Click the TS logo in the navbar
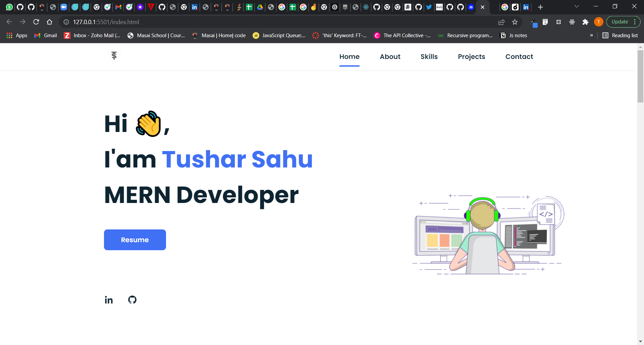This screenshot has height=345, width=644. tap(114, 56)
